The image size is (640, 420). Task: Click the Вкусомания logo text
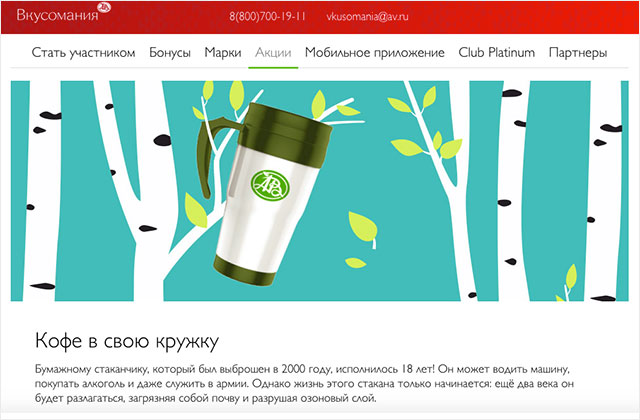(57, 16)
